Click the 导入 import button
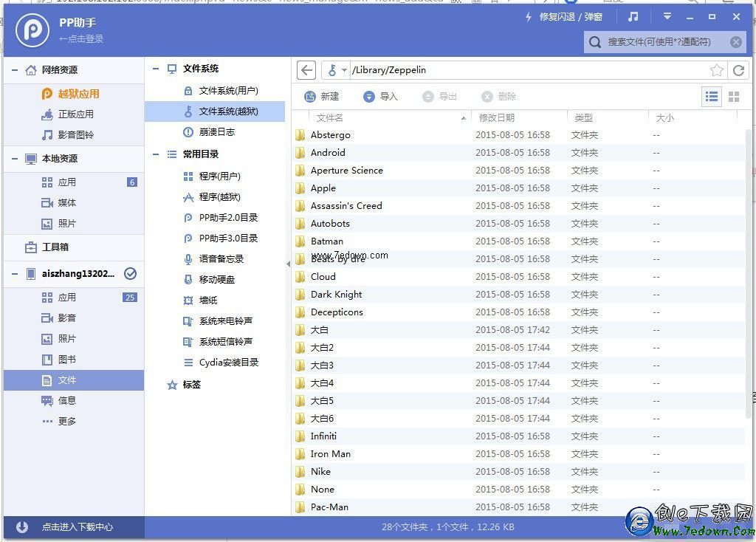This screenshot has width=756, height=542. click(380, 96)
